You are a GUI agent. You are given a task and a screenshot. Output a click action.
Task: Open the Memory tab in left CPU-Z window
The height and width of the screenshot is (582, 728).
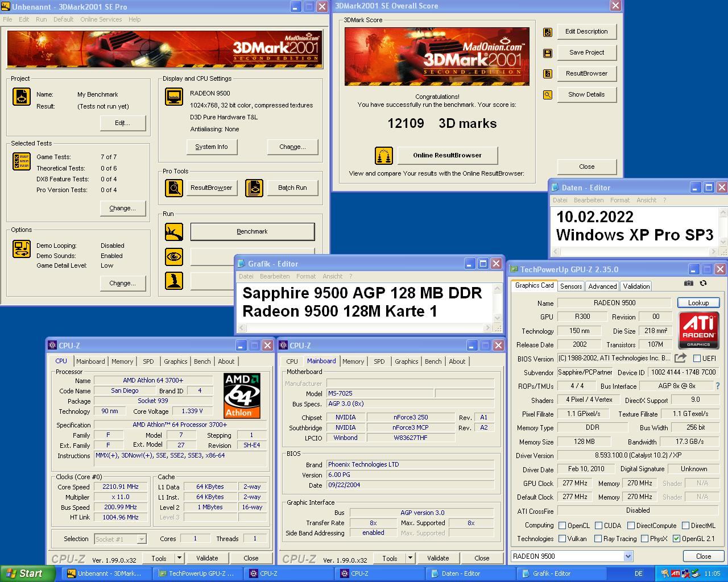click(x=122, y=361)
